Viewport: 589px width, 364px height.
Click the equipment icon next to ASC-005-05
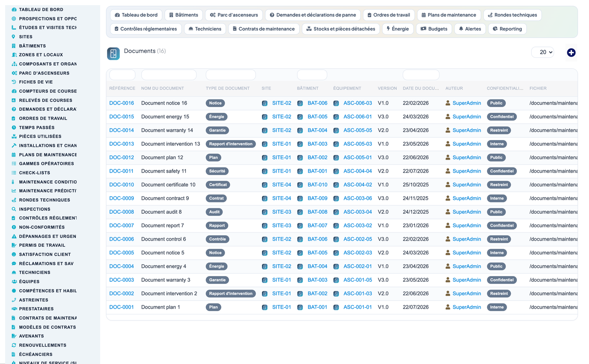coord(336,131)
